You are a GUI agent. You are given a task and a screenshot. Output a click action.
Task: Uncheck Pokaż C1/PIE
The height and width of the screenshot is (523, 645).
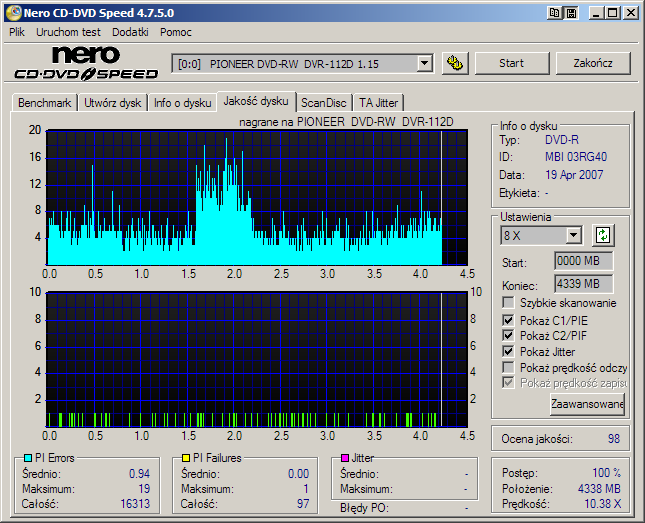508,320
